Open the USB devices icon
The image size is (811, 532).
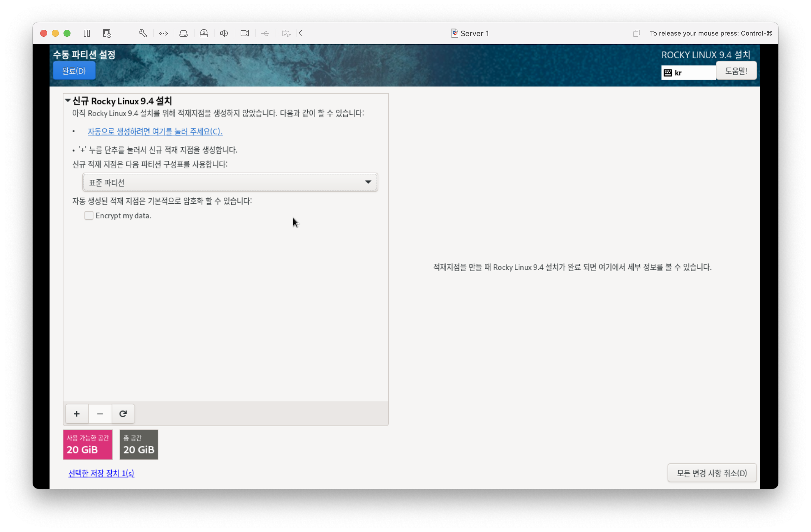(265, 33)
